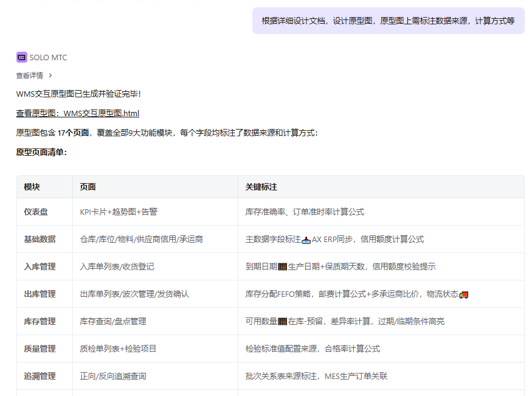Click the SOLO MTC agent avatar icon
Viewport: 532px width, 396px height.
[x=21, y=57]
